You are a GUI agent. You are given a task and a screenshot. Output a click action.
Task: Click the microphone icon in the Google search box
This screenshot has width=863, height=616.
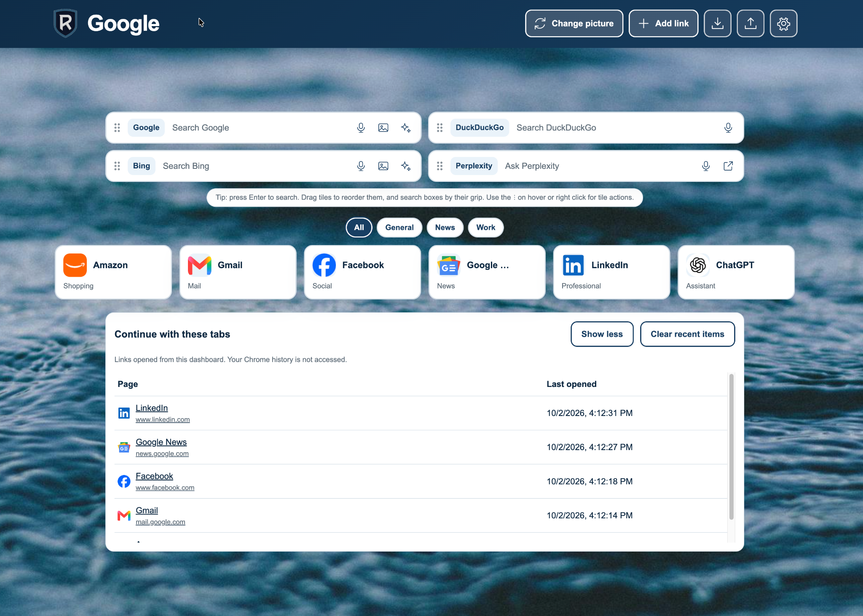coord(361,128)
